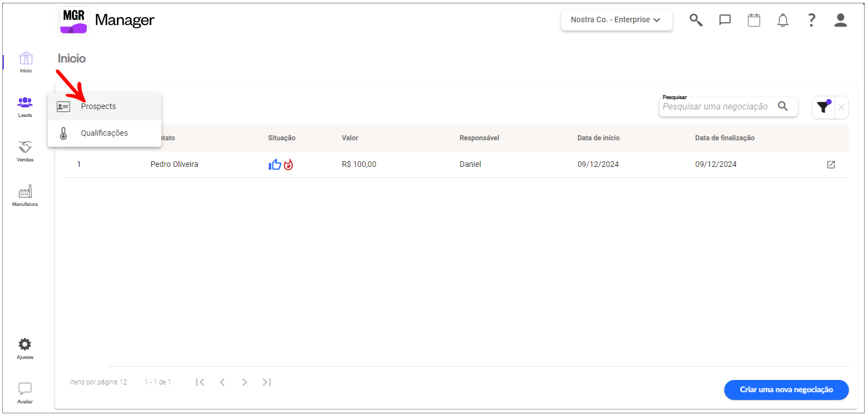Click the 1 - 1 de 1 pagination text
Viewport: 868px width, 415px height.
coord(158,382)
